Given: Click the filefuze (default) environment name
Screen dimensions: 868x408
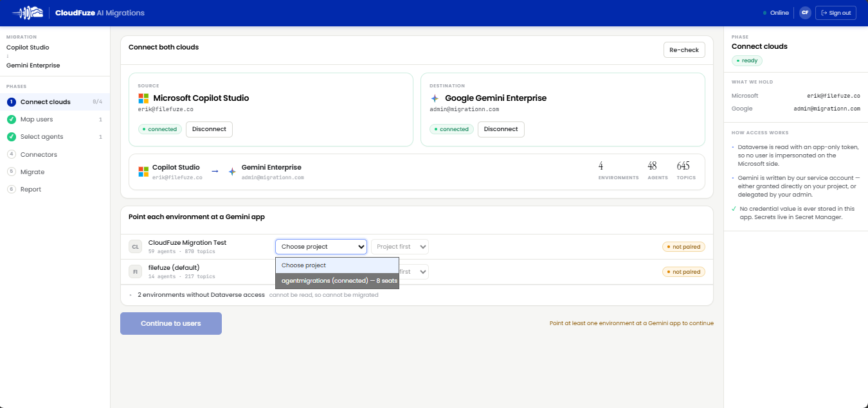Looking at the screenshot, I should point(174,267).
